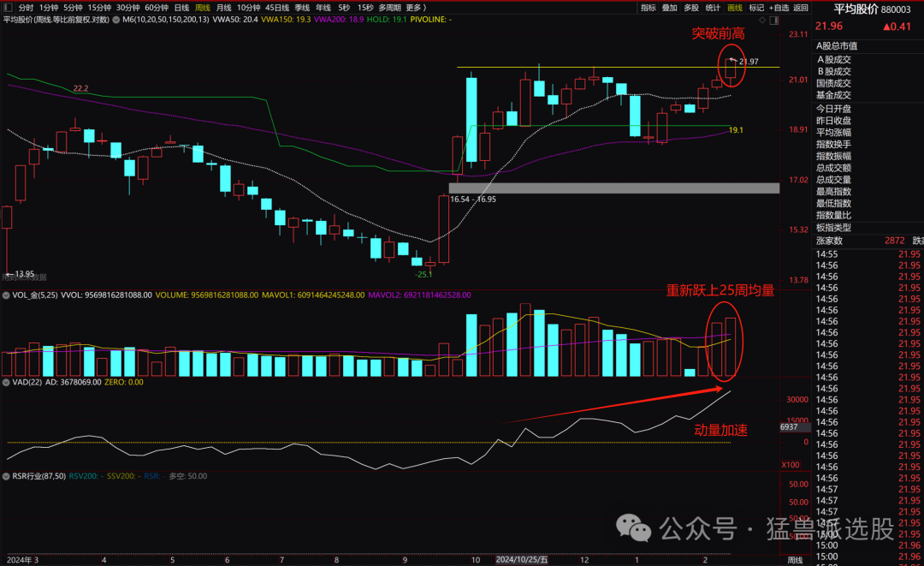Switch to 5秒 timeframe

tap(344, 8)
